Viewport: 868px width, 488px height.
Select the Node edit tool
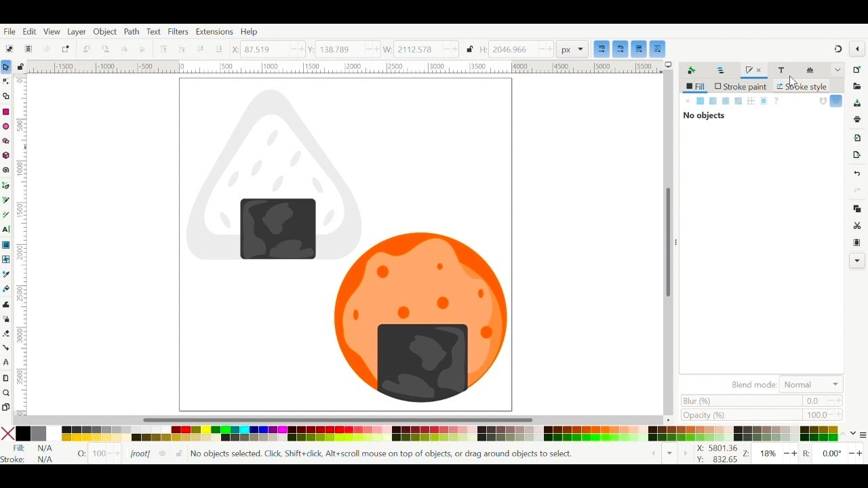(x=6, y=82)
